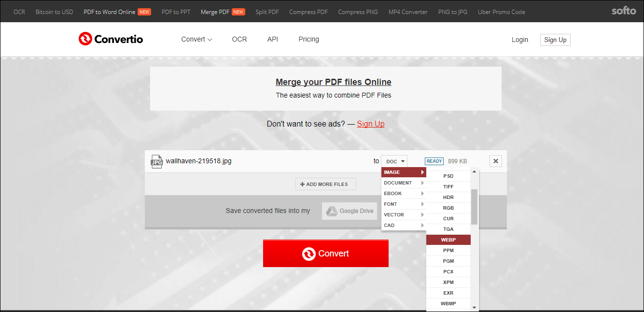Select XPM format

click(448, 283)
